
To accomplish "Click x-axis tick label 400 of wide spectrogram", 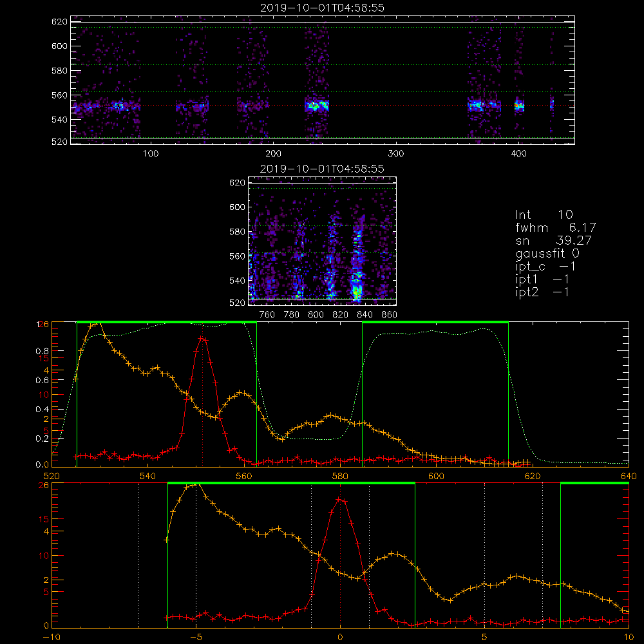I will pos(518,154).
